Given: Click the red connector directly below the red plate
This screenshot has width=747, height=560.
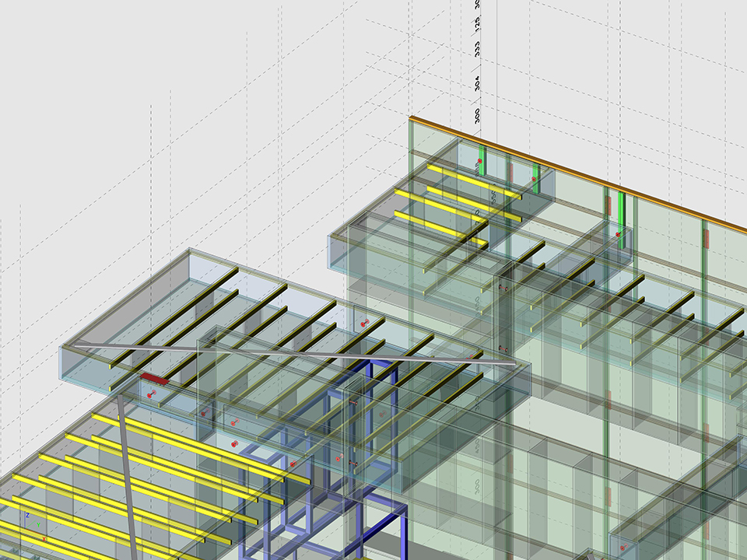Looking at the screenshot, I should 151,394.
